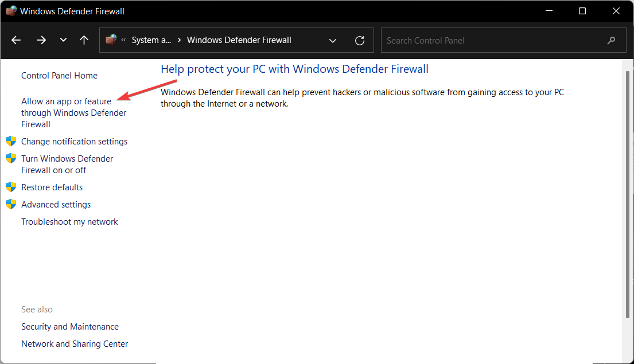Maximize the Windows Defender Firewall window
This screenshot has height=364, width=634.
[x=582, y=11]
